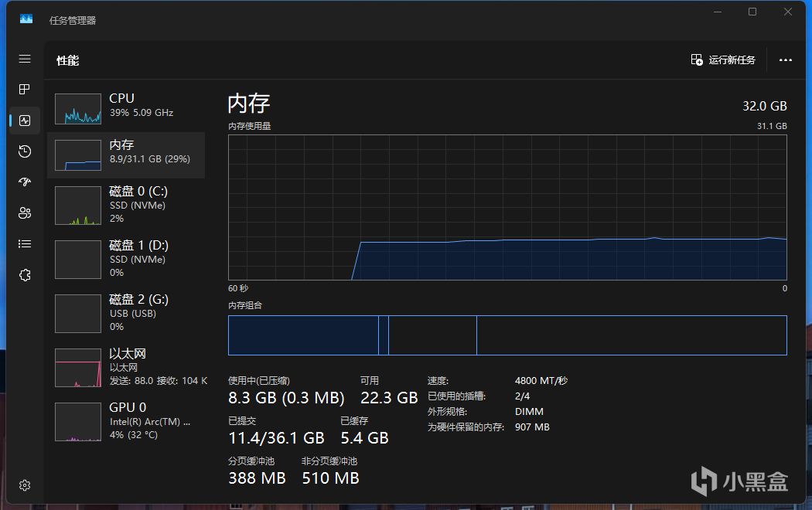Go to the Processes page icon

[24, 90]
